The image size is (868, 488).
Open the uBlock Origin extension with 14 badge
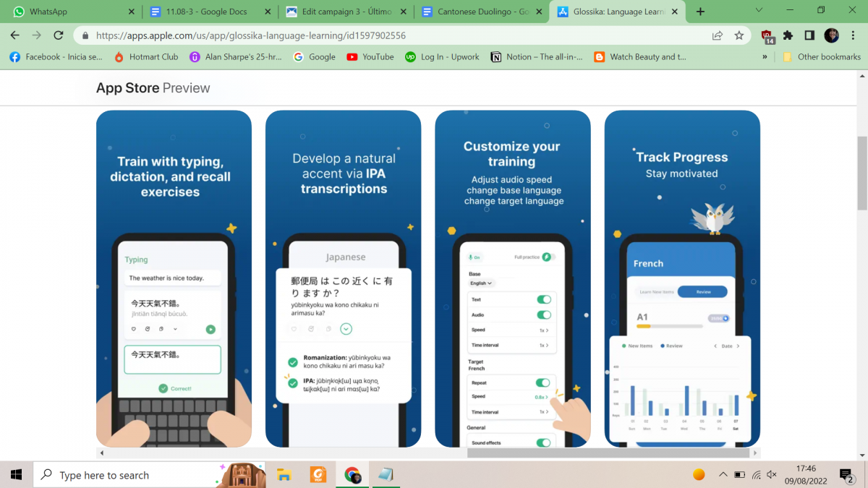pos(767,36)
